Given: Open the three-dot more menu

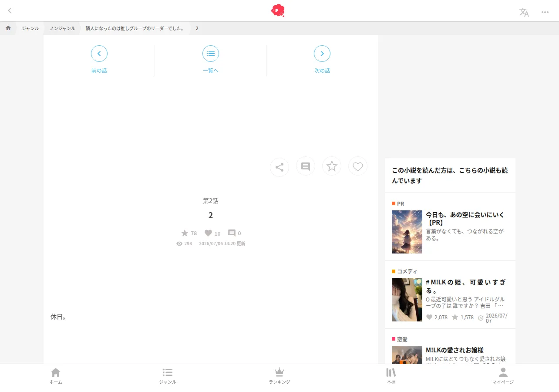Looking at the screenshot, I should point(545,12).
